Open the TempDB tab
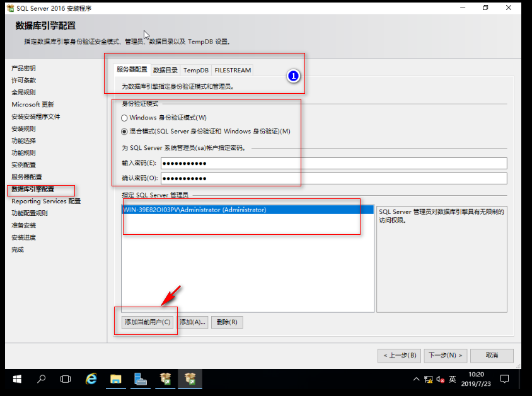 196,70
